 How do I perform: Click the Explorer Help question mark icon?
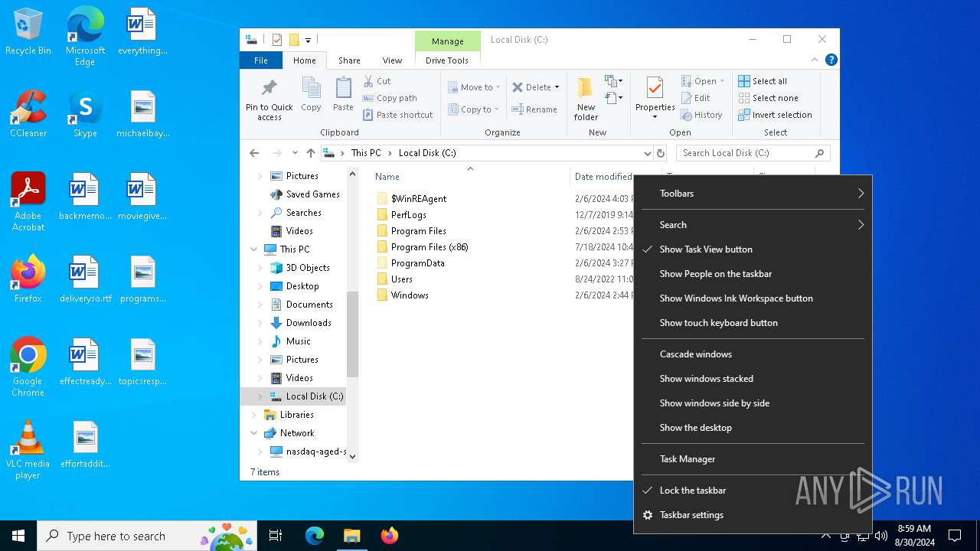click(831, 60)
